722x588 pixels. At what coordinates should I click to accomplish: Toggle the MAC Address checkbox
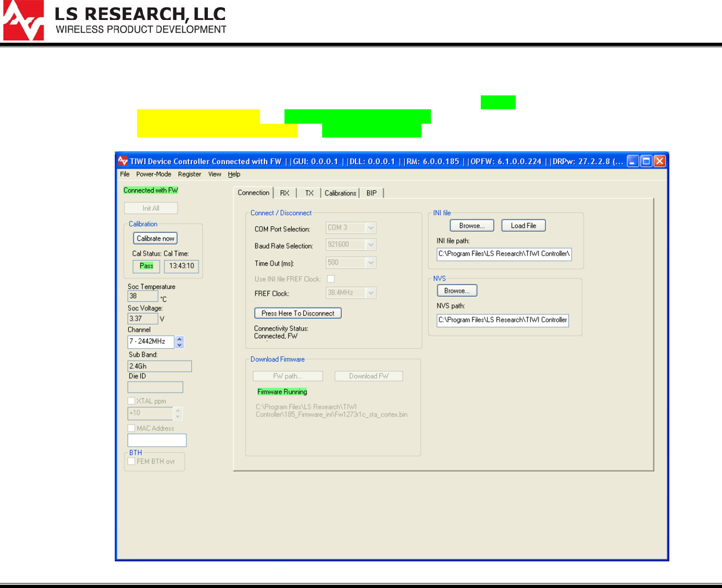click(131, 428)
